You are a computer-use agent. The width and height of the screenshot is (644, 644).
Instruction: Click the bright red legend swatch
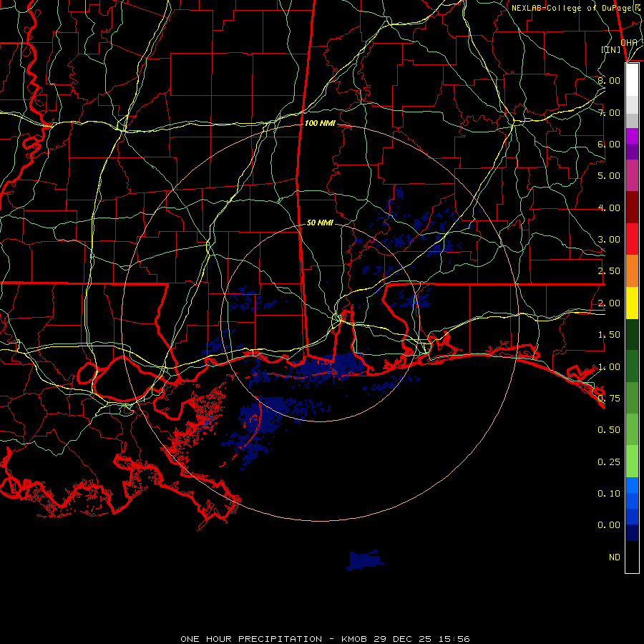(632, 239)
